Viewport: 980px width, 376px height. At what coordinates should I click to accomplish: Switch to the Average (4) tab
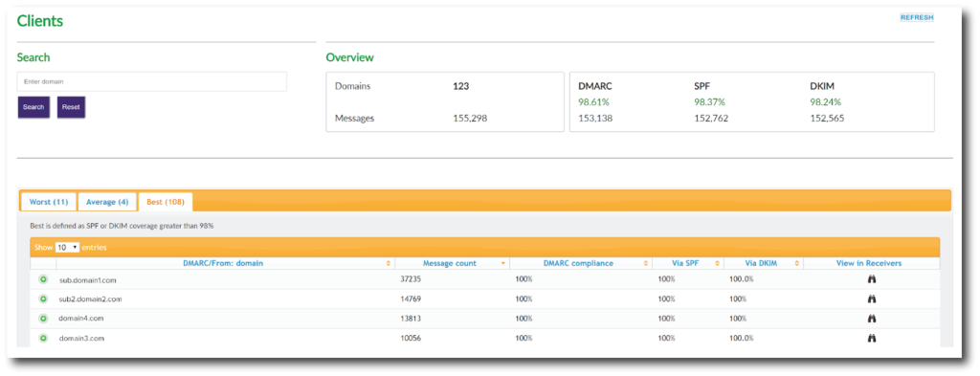[107, 202]
